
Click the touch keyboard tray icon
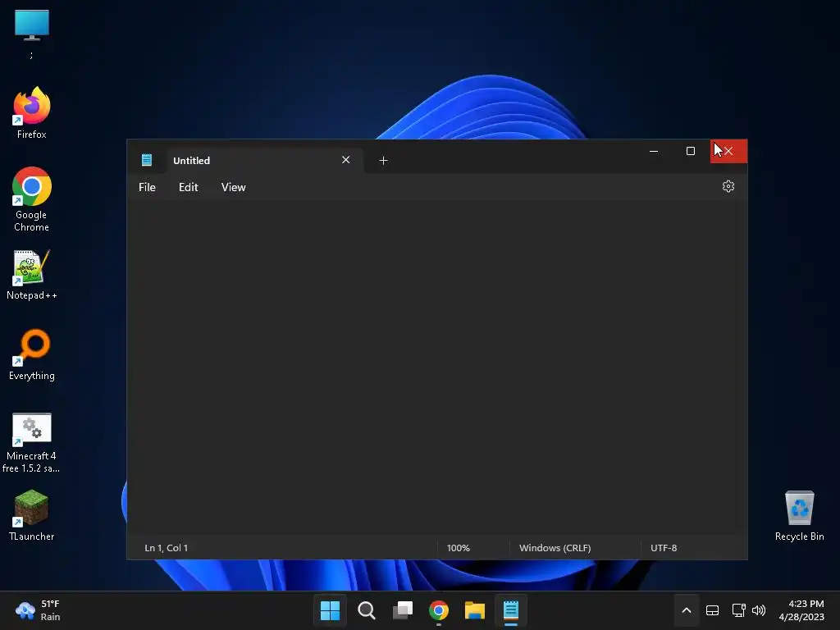tap(713, 610)
